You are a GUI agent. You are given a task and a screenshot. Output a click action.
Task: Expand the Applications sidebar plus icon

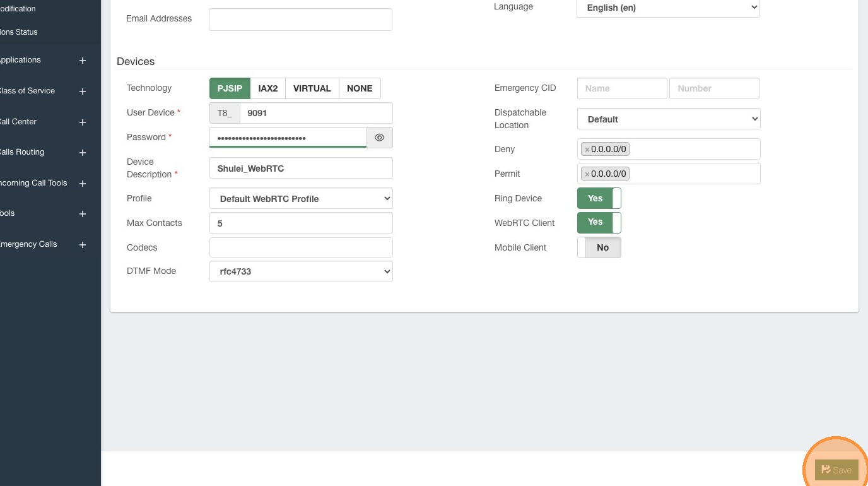coord(83,61)
